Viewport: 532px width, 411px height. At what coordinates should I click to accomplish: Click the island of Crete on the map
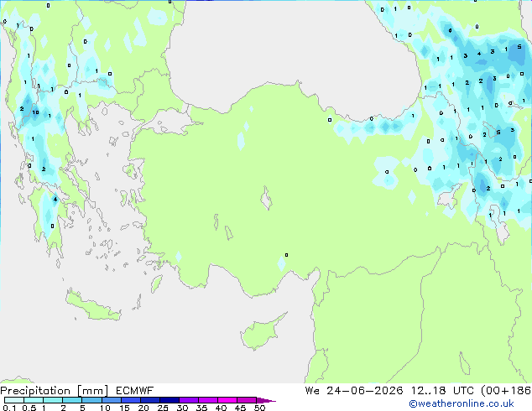93,306
